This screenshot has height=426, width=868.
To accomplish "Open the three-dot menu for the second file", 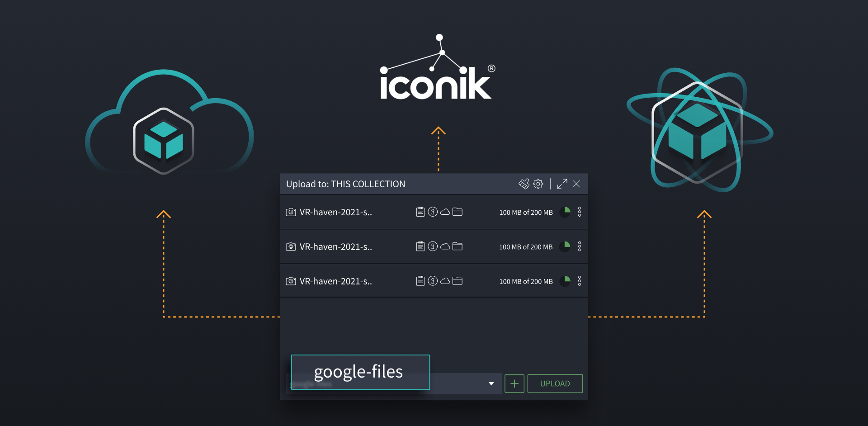I will tap(580, 246).
